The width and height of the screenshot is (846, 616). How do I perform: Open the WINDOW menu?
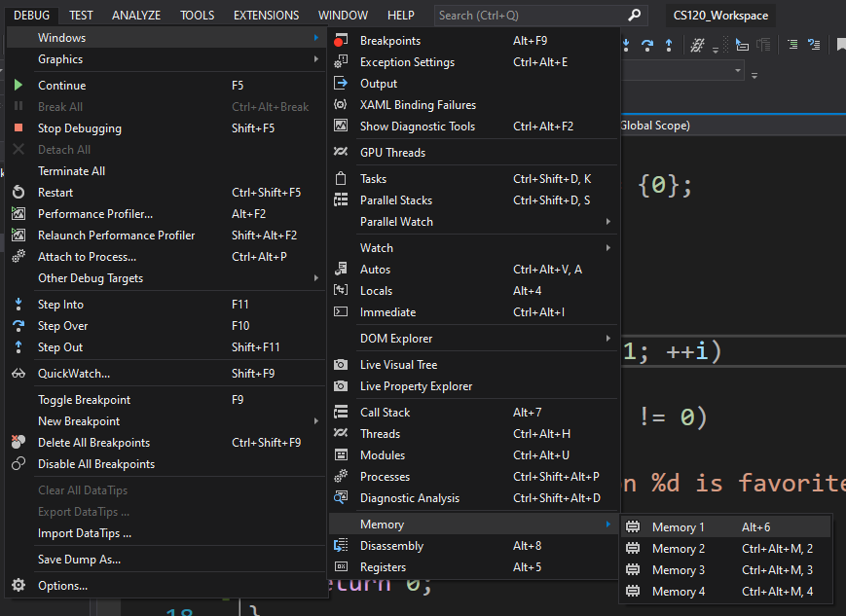[x=343, y=16]
